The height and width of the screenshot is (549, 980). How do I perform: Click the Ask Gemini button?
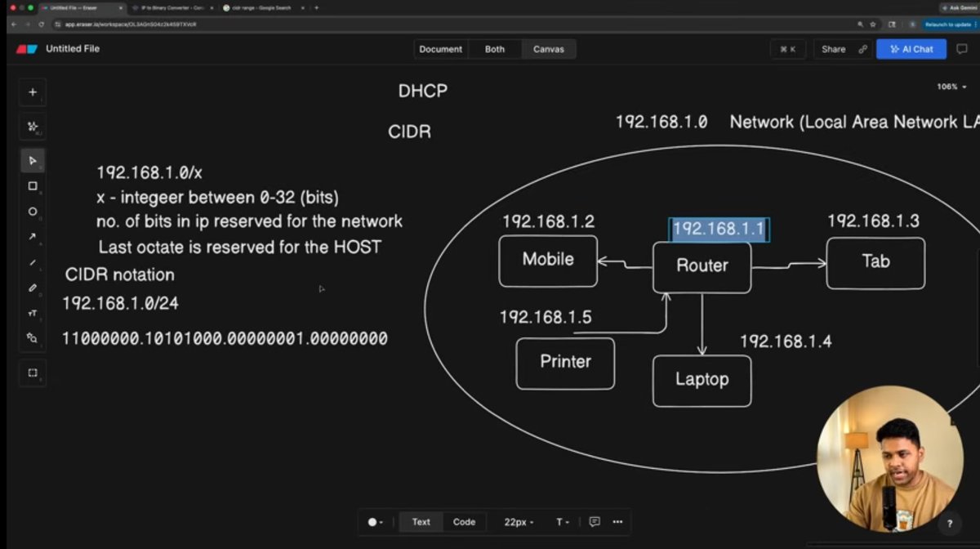958,7
